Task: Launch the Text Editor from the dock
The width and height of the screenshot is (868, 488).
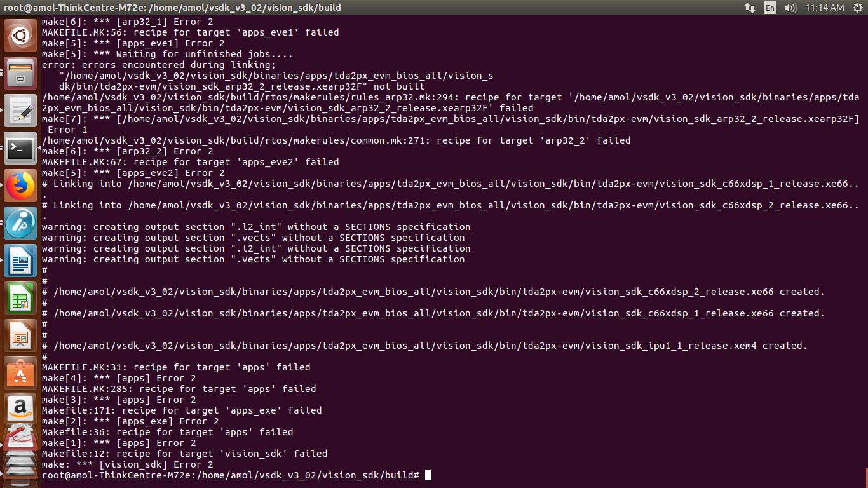Action: coord(20,111)
